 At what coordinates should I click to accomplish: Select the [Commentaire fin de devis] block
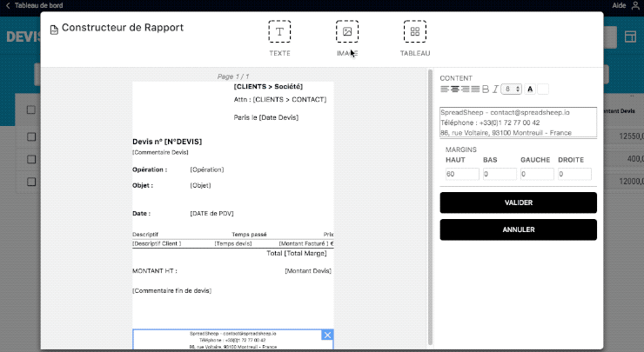[171, 290]
